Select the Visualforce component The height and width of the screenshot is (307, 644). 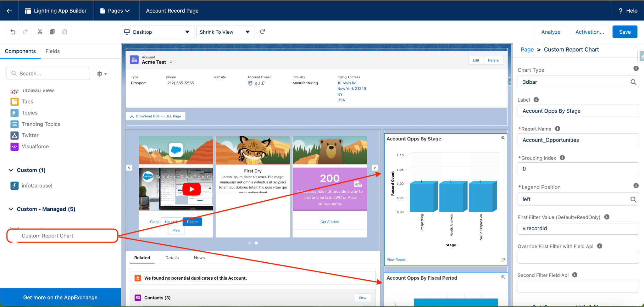(35, 147)
